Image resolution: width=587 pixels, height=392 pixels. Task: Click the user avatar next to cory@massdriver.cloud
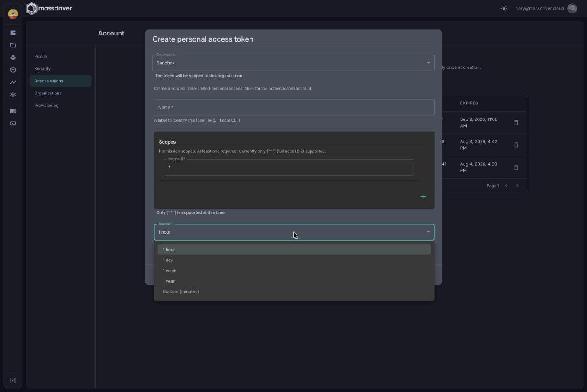572,9
